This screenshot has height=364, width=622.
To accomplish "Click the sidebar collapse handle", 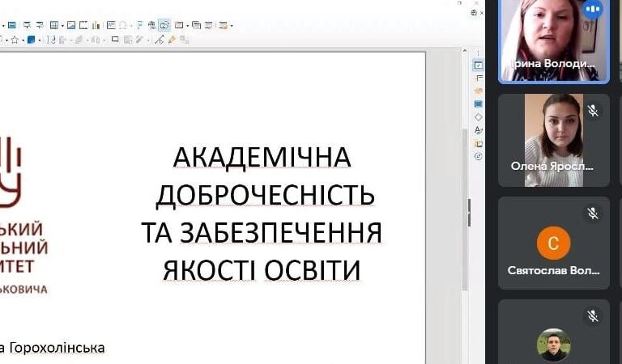I will pyautogui.click(x=470, y=213).
